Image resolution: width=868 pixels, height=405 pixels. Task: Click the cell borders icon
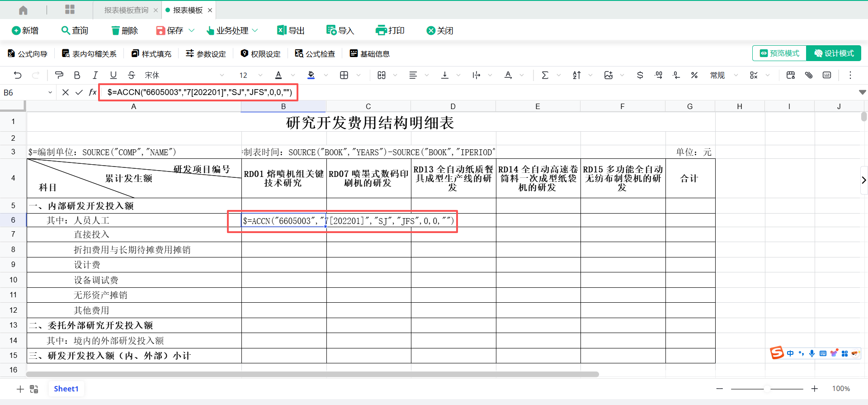coord(344,75)
